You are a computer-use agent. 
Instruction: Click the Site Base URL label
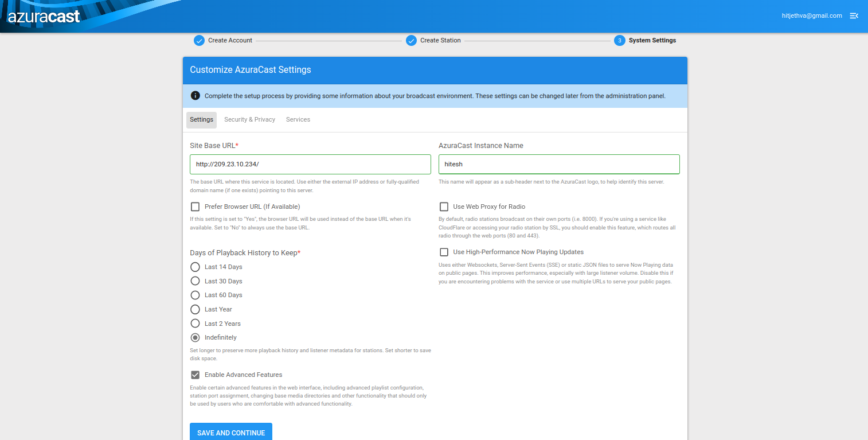pyautogui.click(x=214, y=146)
